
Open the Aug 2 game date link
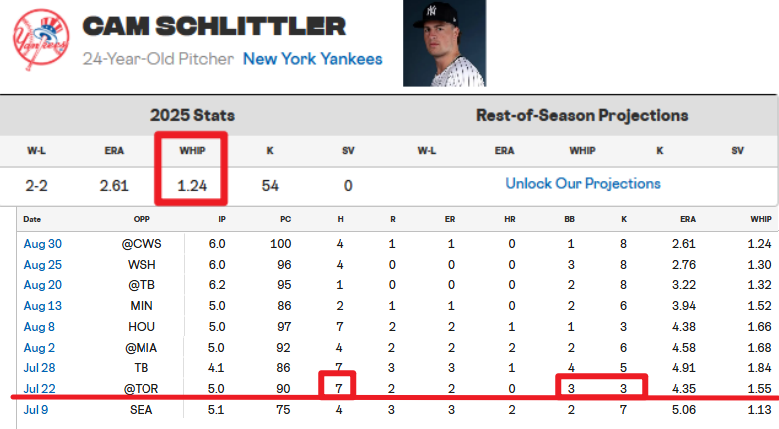39,348
